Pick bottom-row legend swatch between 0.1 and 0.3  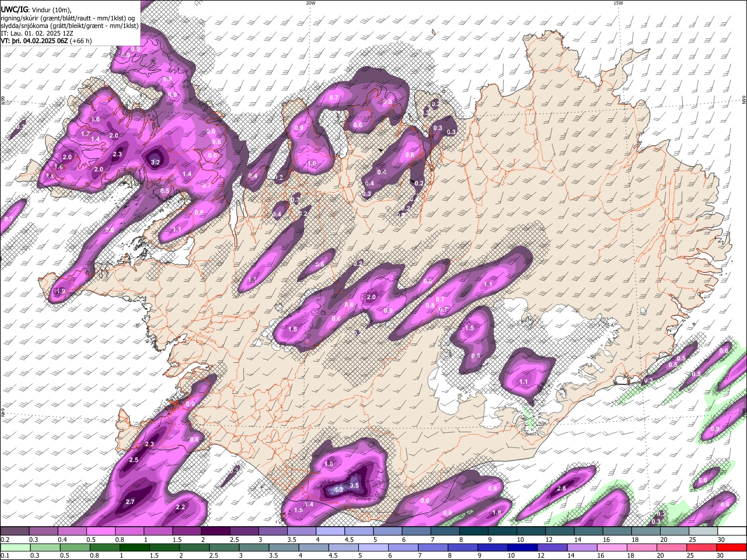pyautogui.click(x=15, y=547)
